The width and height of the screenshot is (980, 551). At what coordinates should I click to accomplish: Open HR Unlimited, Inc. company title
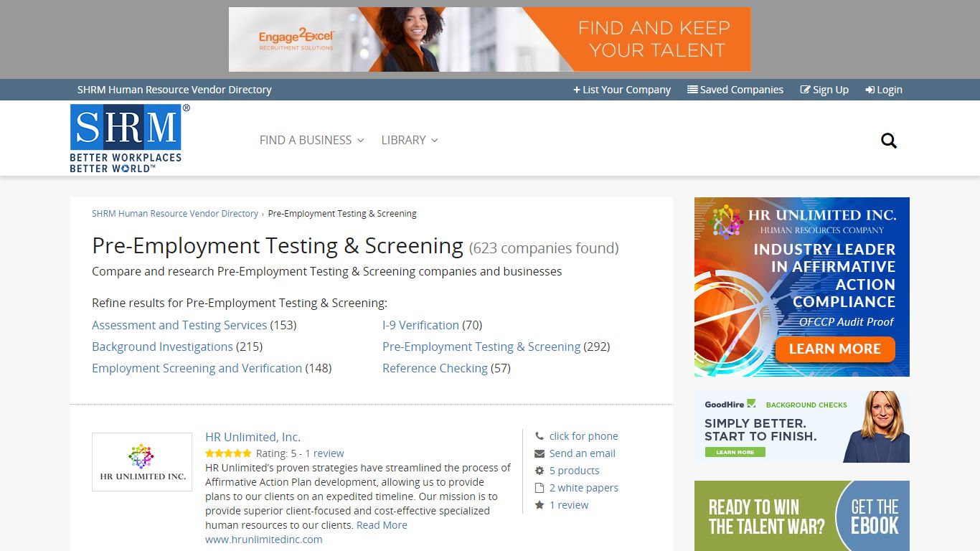(253, 437)
